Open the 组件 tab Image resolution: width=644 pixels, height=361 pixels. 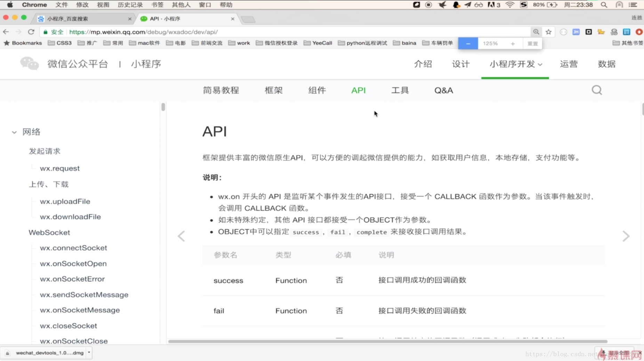click(x=317, y=90)
